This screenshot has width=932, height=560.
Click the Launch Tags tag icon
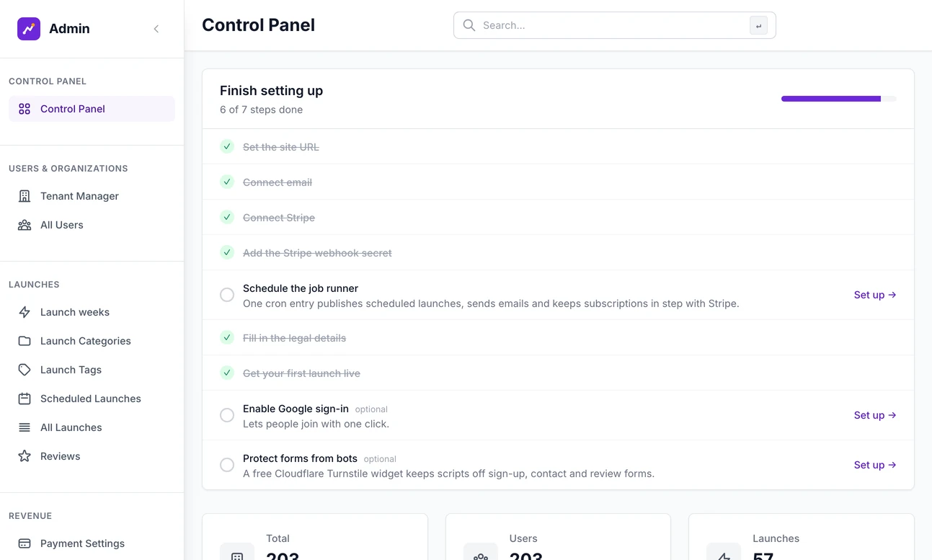[25, 370]
